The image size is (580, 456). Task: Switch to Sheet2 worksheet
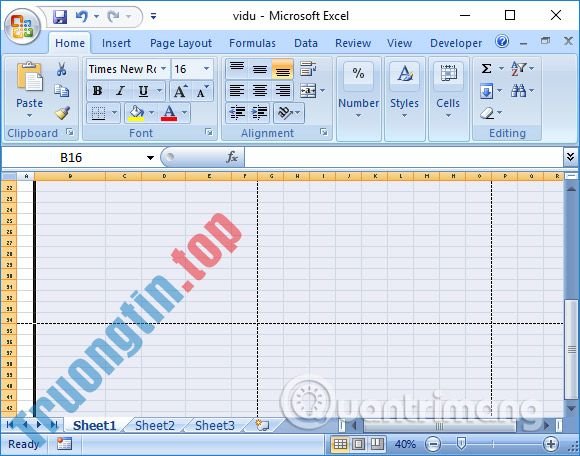tap(155, 426)
